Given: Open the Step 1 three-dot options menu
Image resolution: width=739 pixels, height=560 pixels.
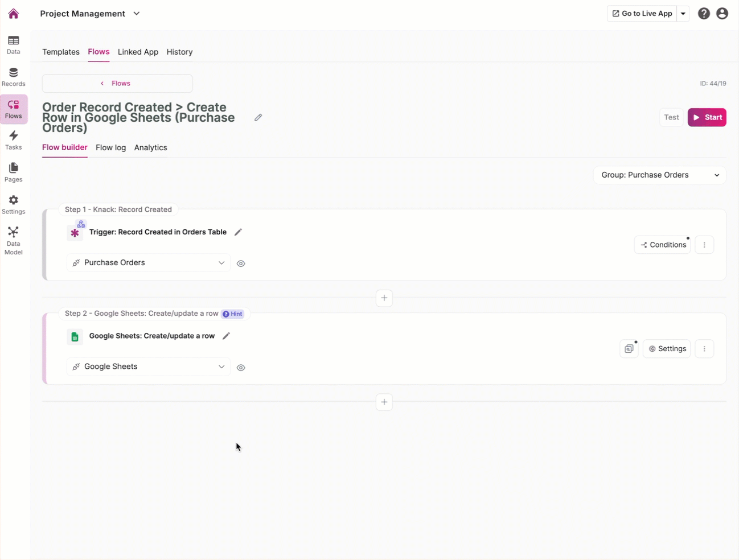Looking at the screenshot, I should [x=704, y=245].
